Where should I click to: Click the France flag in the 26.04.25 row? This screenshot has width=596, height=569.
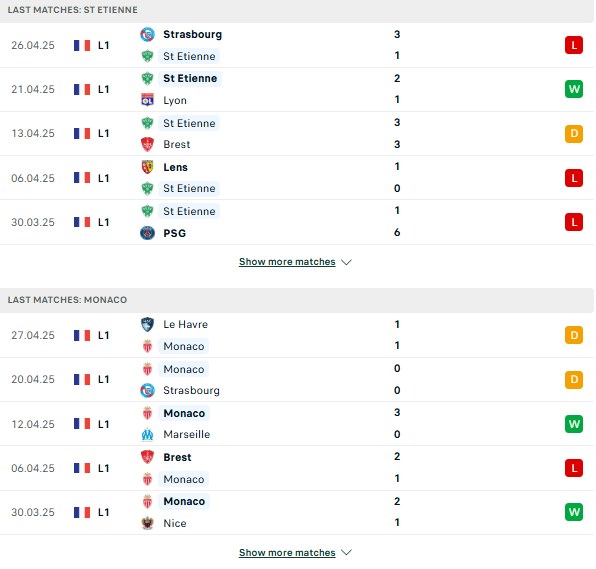(x=82, y=46)
